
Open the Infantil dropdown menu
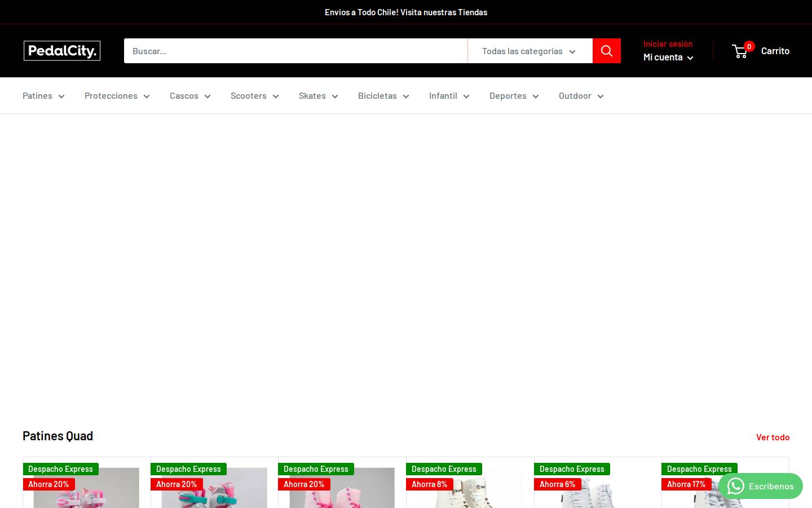449,95
